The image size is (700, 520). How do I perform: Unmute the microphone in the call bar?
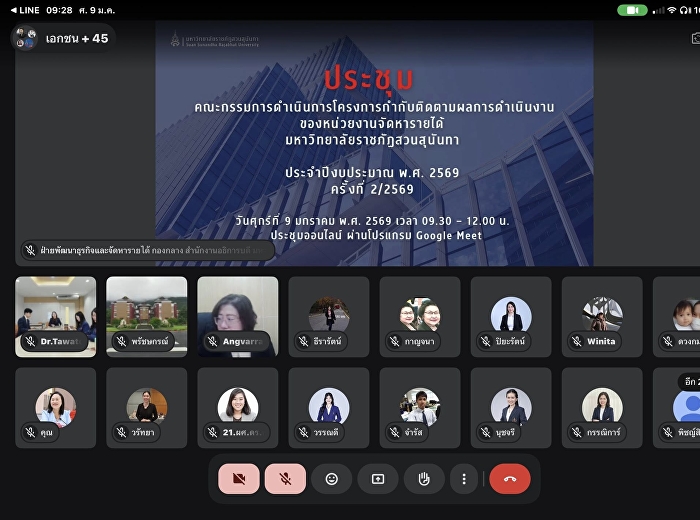(285, 479)
